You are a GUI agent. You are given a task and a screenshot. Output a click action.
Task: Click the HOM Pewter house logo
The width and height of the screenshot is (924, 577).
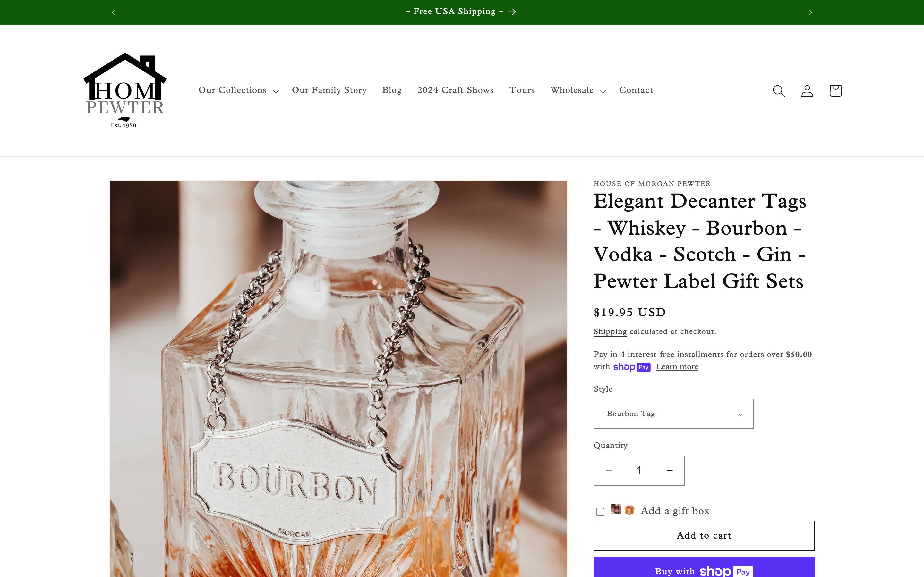pos(125,90)
